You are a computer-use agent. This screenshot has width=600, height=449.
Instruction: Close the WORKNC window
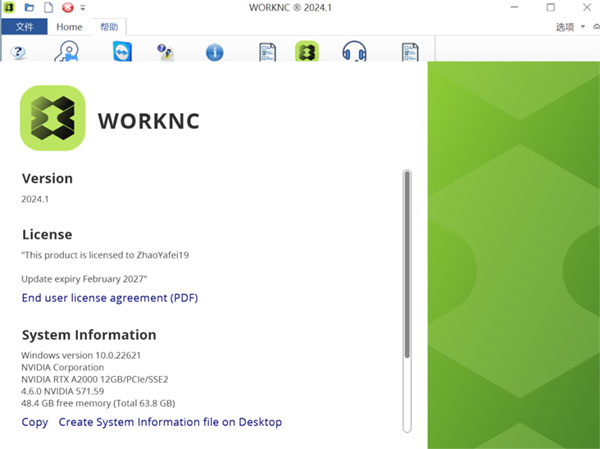[x=587, y=7]
